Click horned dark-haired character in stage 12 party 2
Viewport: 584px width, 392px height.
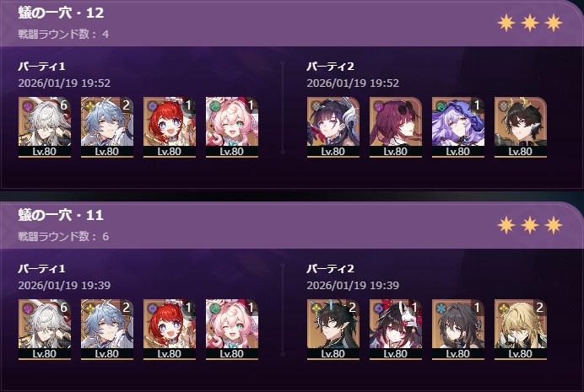click(521, 126)
